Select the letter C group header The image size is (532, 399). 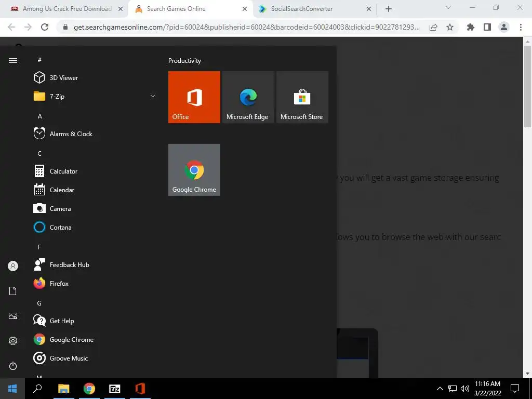[39, 154]
